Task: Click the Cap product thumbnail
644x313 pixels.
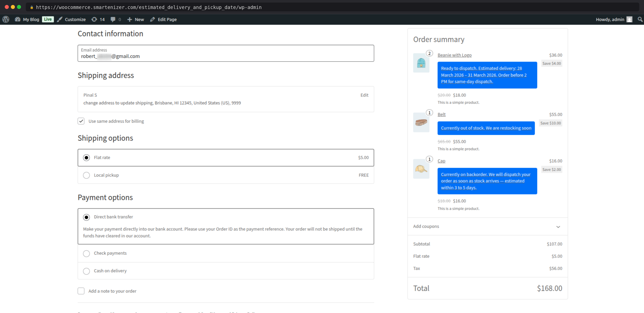Action: (421, 169)
